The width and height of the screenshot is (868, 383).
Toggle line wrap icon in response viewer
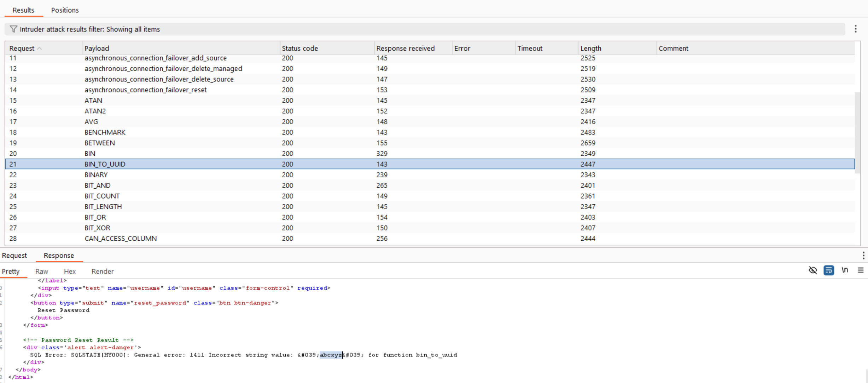(x=829, y=270)
